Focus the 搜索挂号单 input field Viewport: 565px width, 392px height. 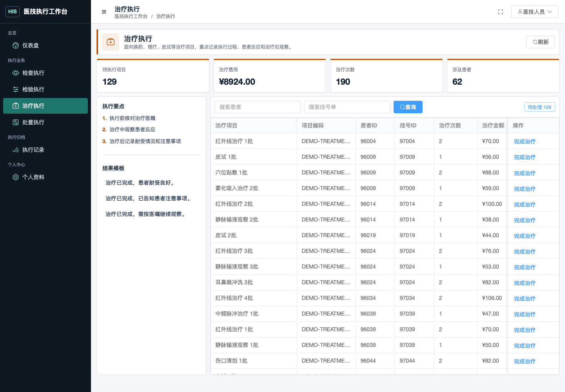347,107
